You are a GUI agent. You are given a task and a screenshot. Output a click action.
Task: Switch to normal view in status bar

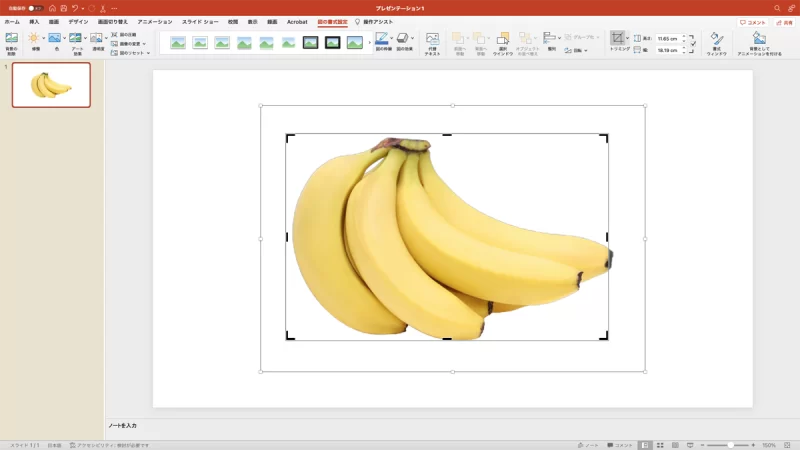[646, 445]
